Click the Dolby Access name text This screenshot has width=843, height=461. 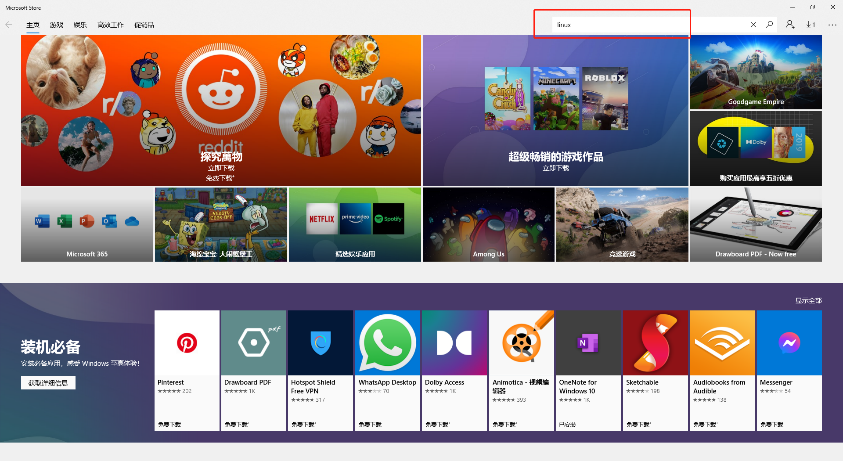[x=445, y=382]
